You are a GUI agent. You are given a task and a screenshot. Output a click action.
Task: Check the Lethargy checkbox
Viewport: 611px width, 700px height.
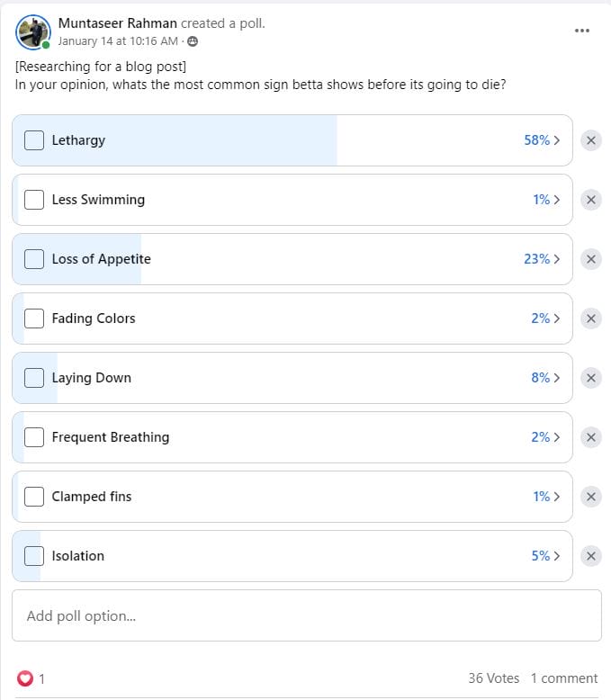point(34,140)
